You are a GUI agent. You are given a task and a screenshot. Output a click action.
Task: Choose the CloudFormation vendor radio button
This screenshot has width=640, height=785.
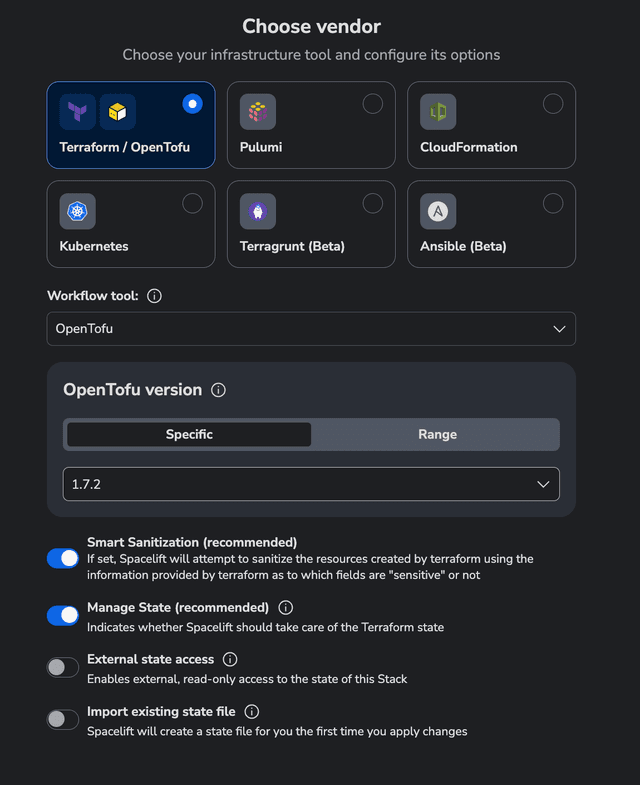point(553,104)
